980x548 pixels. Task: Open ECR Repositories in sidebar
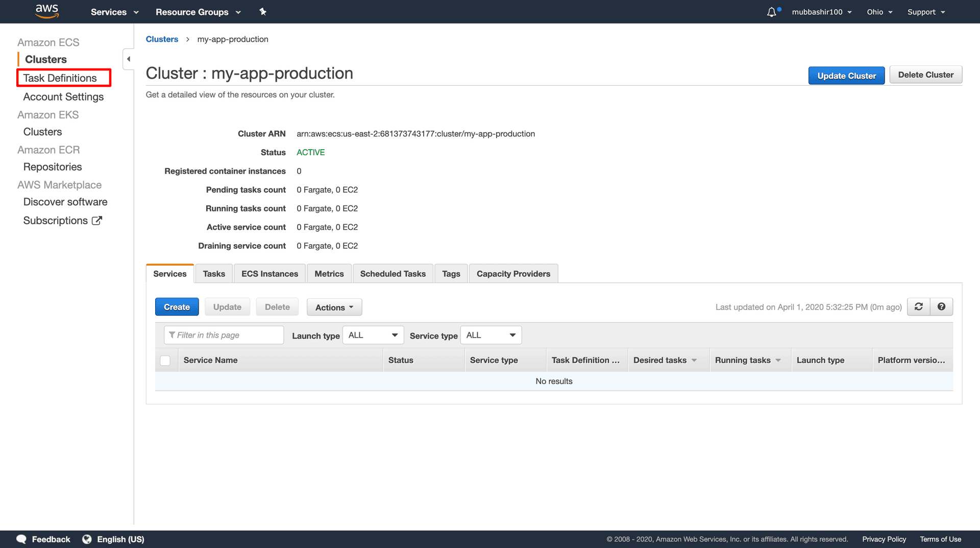pyautogui.click(x=53, y=167)
